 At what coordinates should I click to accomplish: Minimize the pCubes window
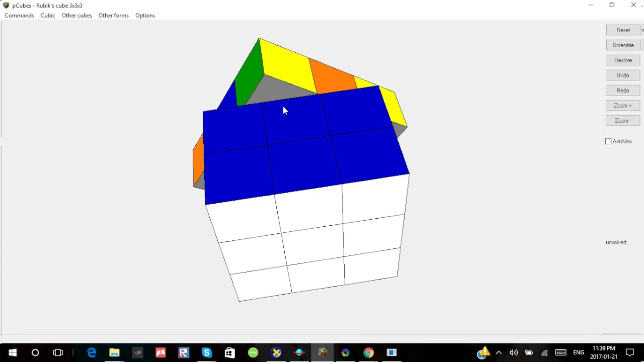click(x=591, y=5)
